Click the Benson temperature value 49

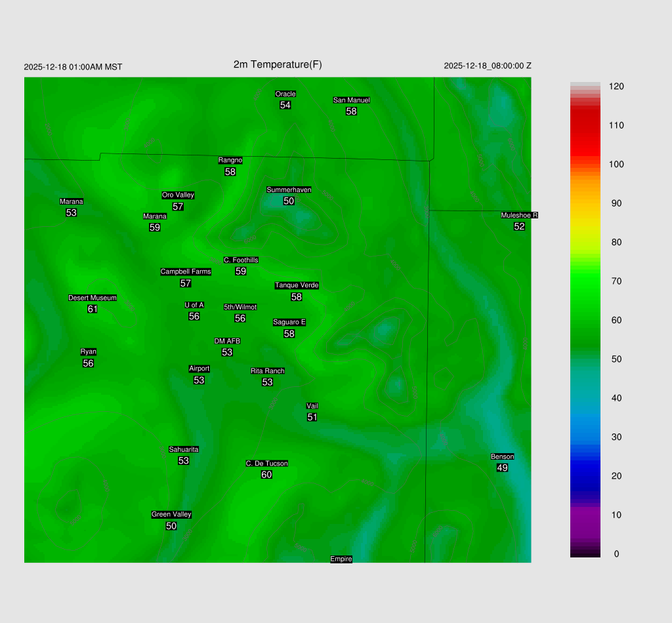point(502,468)
